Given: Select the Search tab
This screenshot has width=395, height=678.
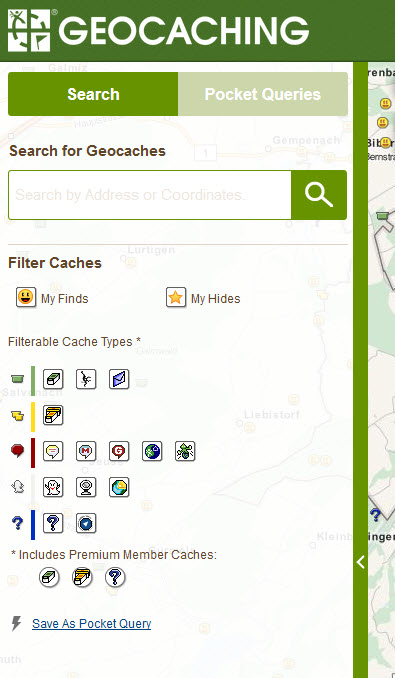Looking at the screenshot, I should pos(93,94).
